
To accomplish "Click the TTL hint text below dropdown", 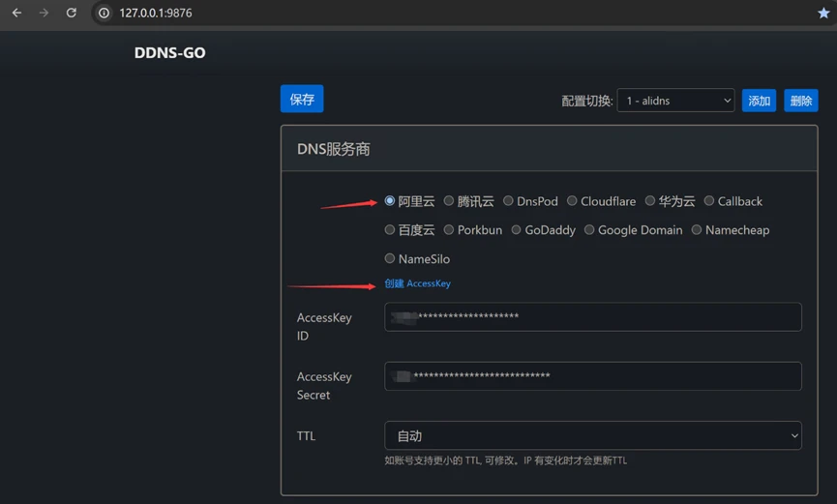I will click(x=505, y=460).
